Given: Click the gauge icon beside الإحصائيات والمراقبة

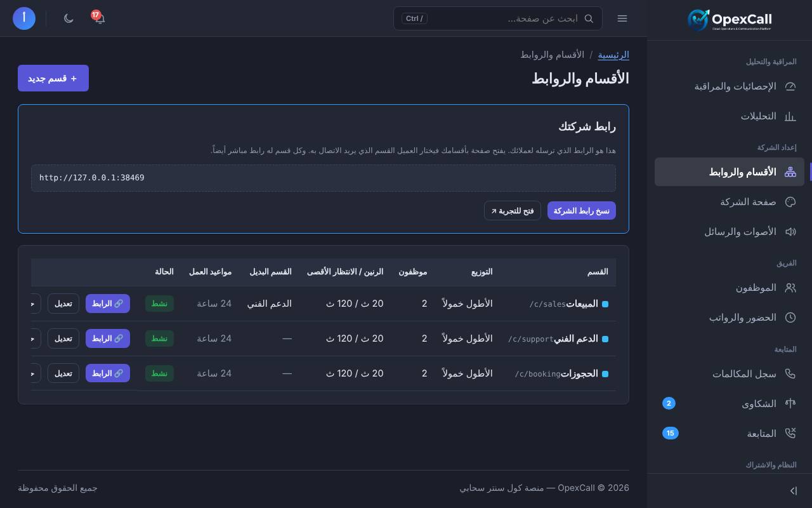Looking at the screenshot, I should [790, 86].
